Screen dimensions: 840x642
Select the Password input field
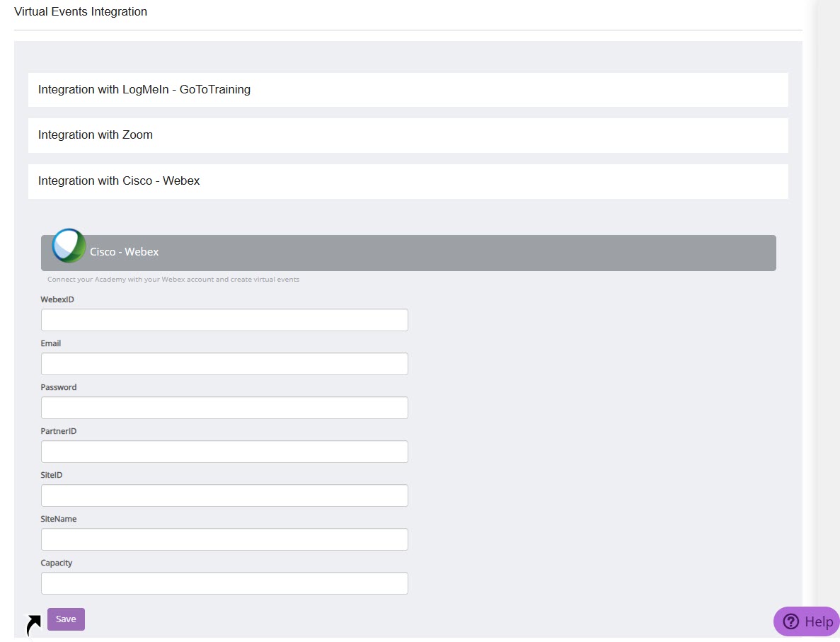[224, 408]
